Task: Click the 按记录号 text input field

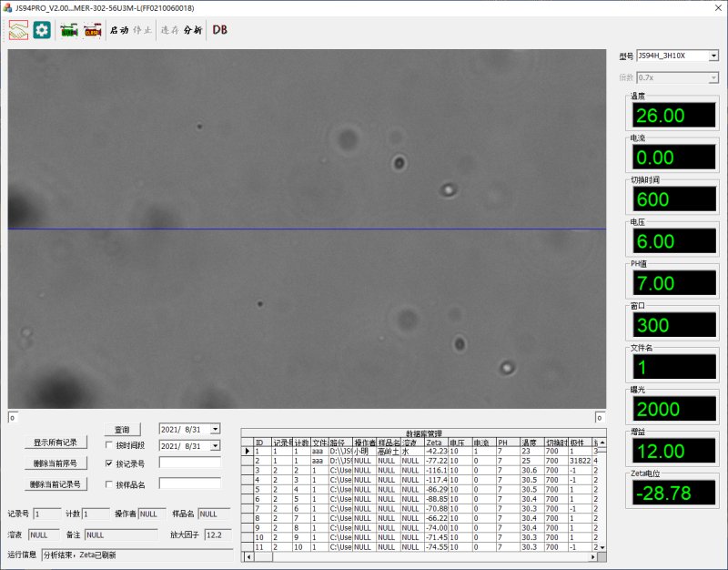Action: tap(189, 463)
